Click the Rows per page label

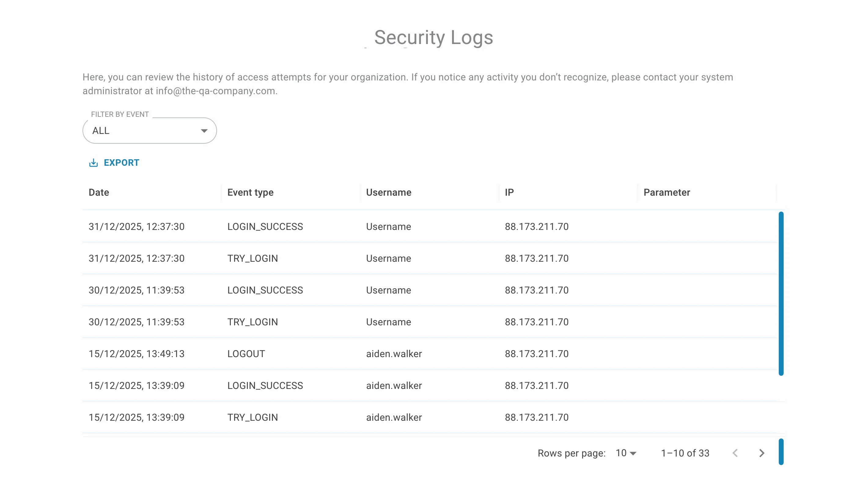[572, 453]
